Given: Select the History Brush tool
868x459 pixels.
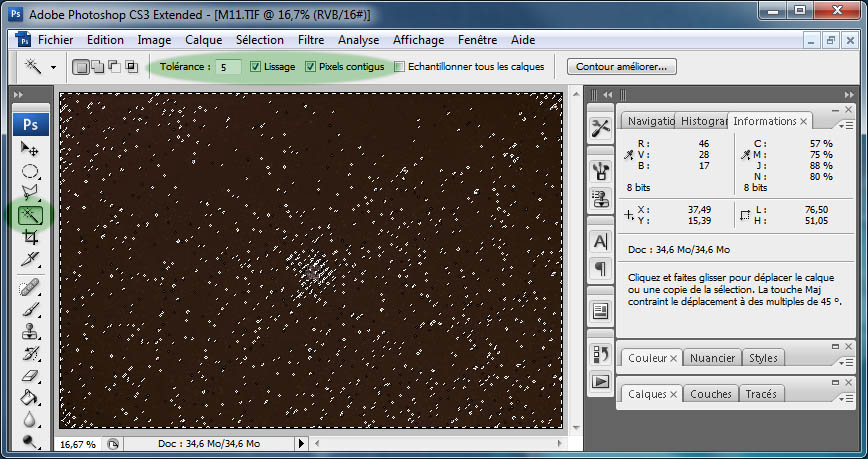Looking at the screenshot, I should 30,353.
